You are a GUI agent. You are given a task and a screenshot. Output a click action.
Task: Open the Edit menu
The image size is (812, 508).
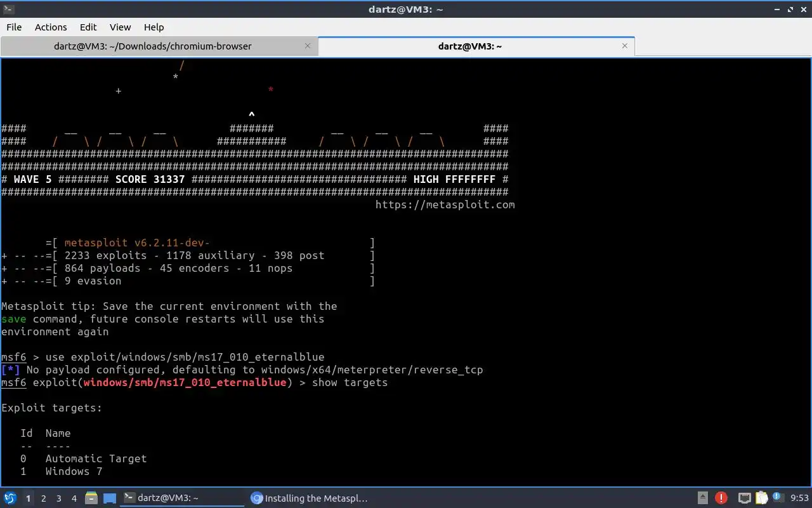[88, 27]
